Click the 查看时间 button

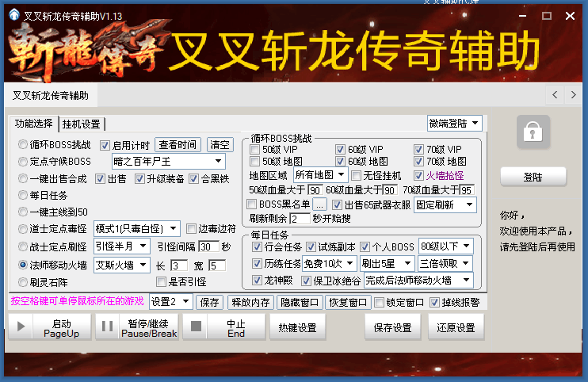pyautogui.click(x=178, y=145)
